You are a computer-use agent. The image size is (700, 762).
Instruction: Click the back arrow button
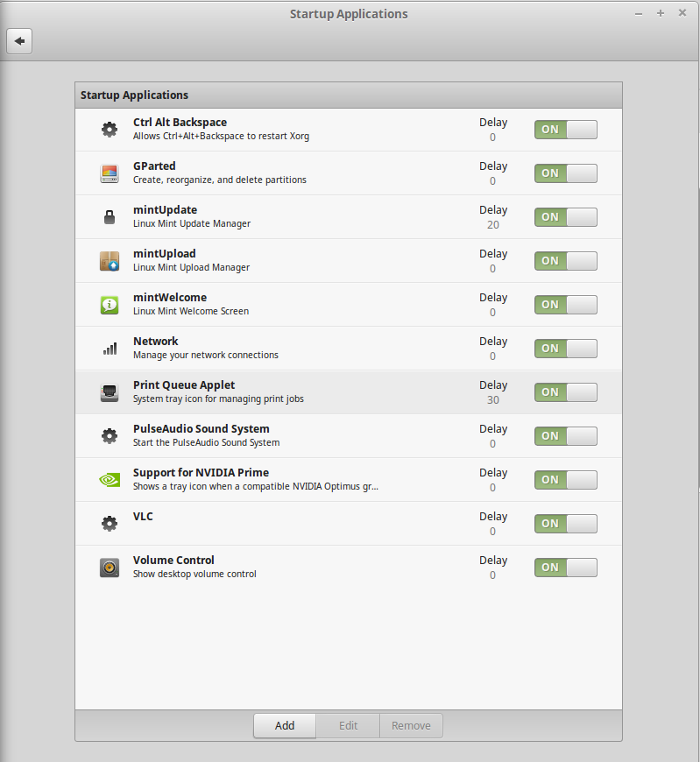[x=19, y=41]
